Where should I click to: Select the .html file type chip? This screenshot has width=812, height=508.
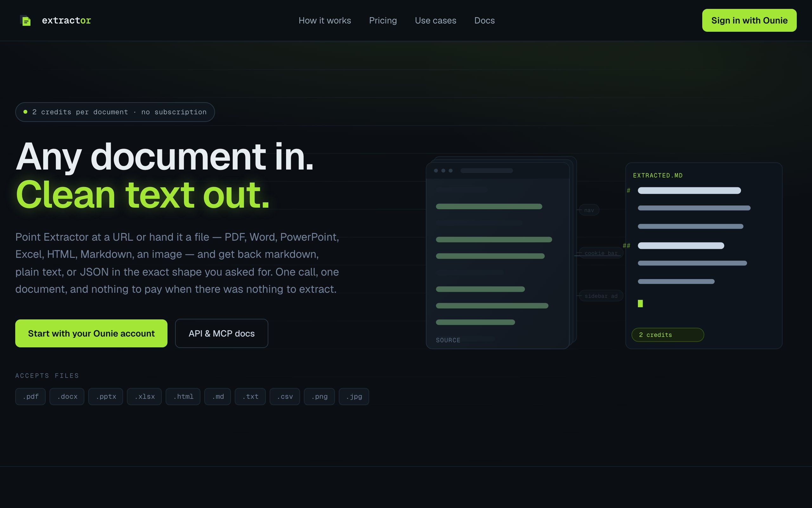click(x=183, y=397)
